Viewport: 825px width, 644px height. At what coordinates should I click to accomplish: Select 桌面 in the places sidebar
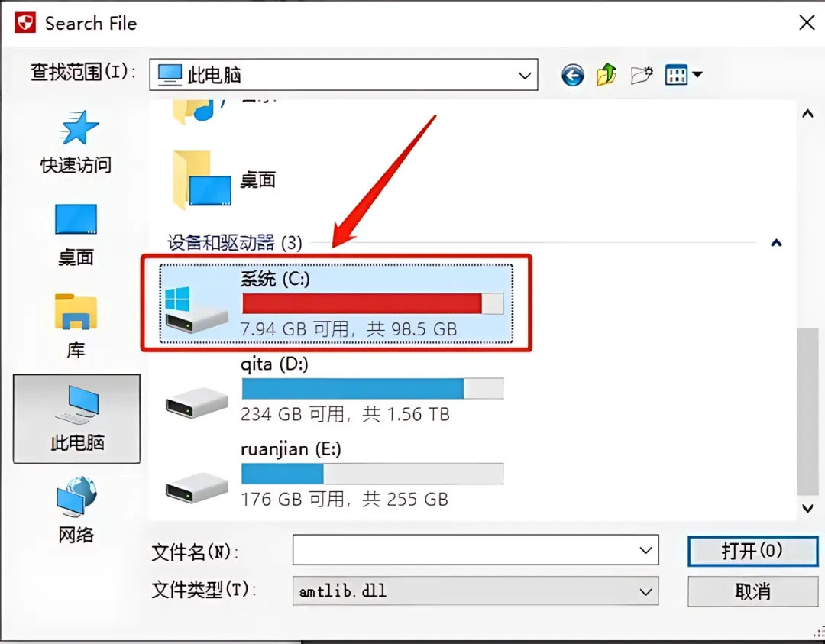[76, 235]
